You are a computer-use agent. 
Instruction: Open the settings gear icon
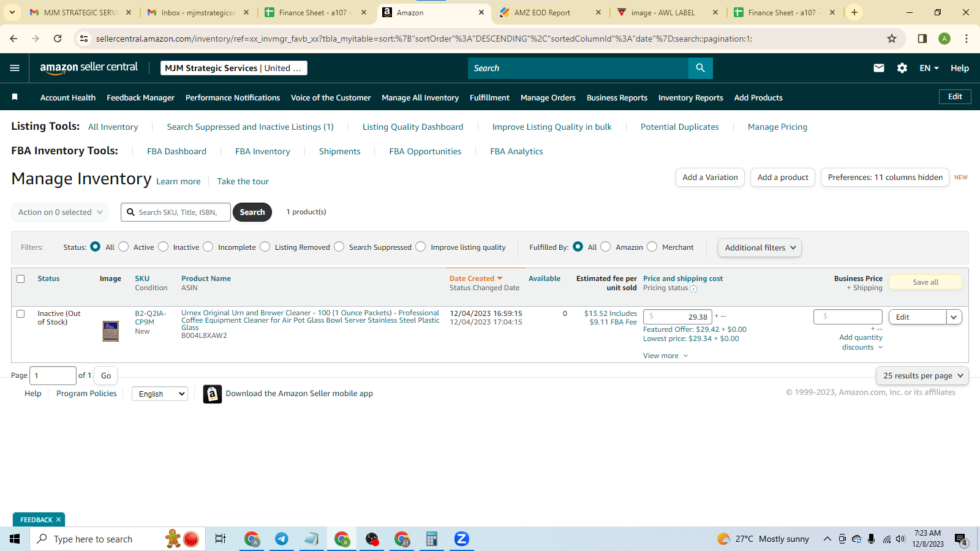click(902, 68)
